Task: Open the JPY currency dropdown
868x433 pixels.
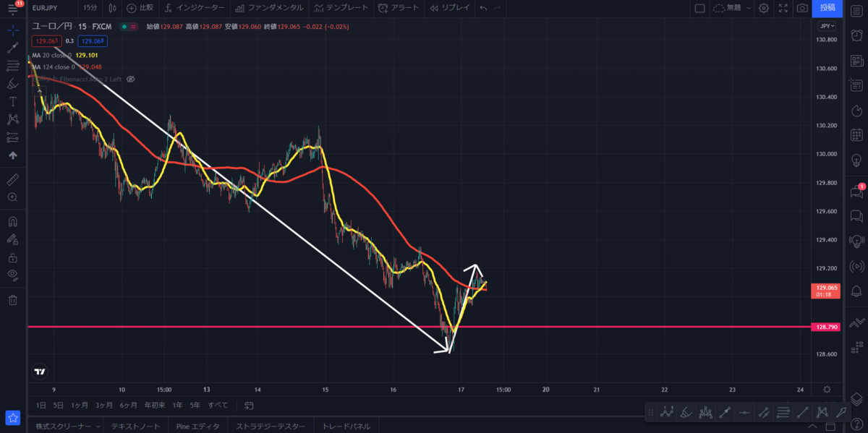Action: coord(826,26)
